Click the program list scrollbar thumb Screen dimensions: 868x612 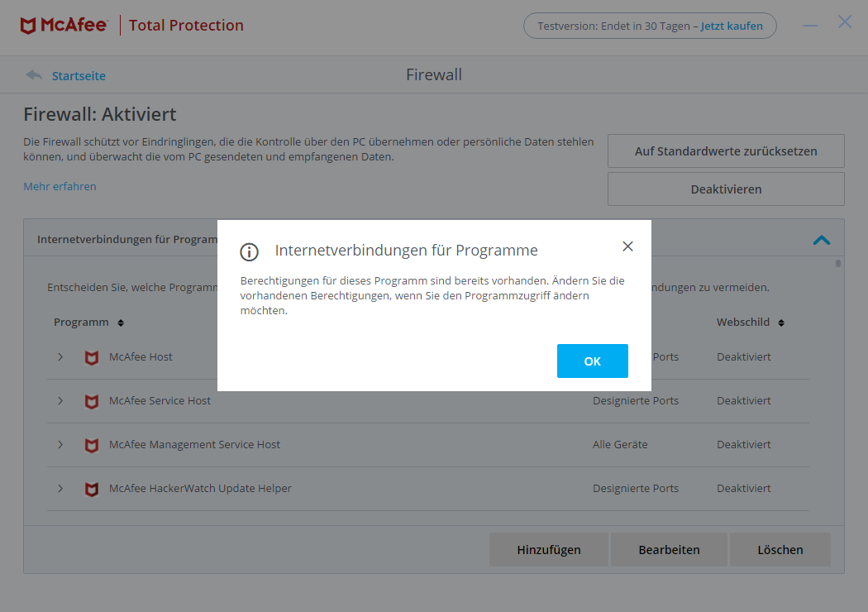pos(838,264)
